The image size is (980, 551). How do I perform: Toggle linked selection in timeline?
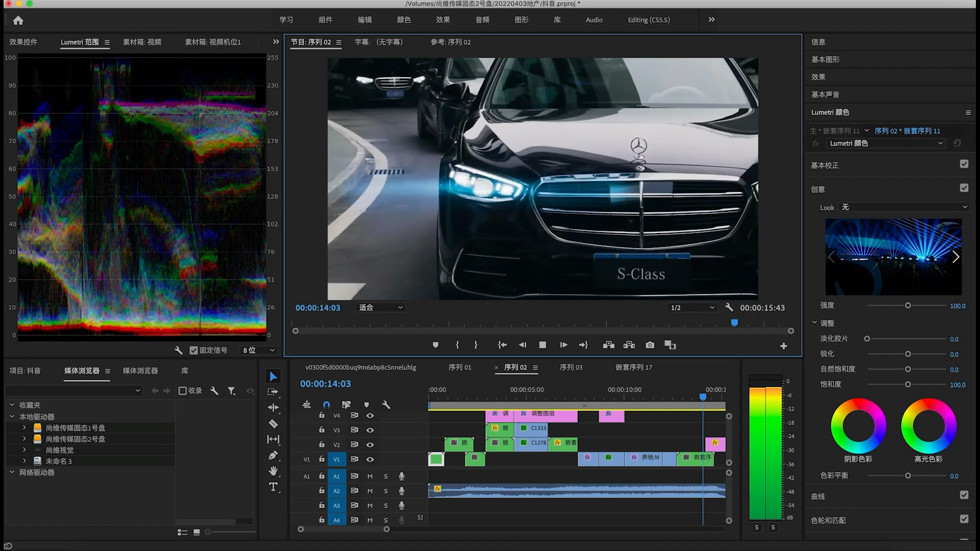click(346, 405)
